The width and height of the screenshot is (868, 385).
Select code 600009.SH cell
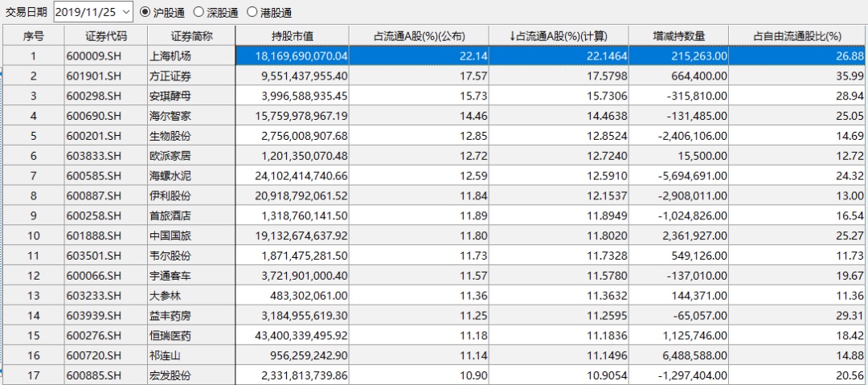pos(106,56)
